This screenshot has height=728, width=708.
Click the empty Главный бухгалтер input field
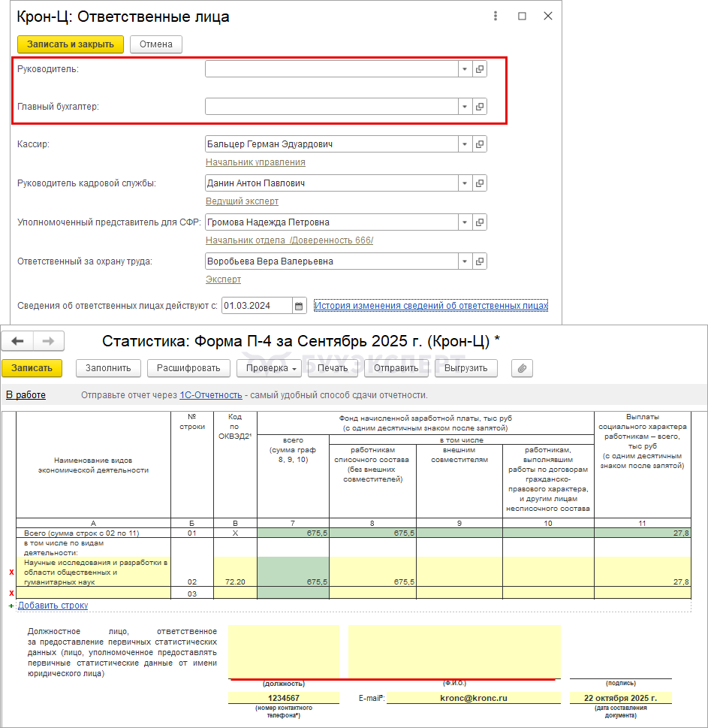pyautogui.click(x=332, y=107)
